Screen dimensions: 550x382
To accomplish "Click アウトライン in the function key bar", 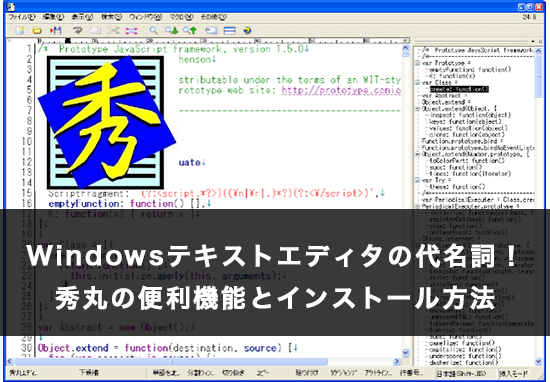I will (x=378, y=373).
